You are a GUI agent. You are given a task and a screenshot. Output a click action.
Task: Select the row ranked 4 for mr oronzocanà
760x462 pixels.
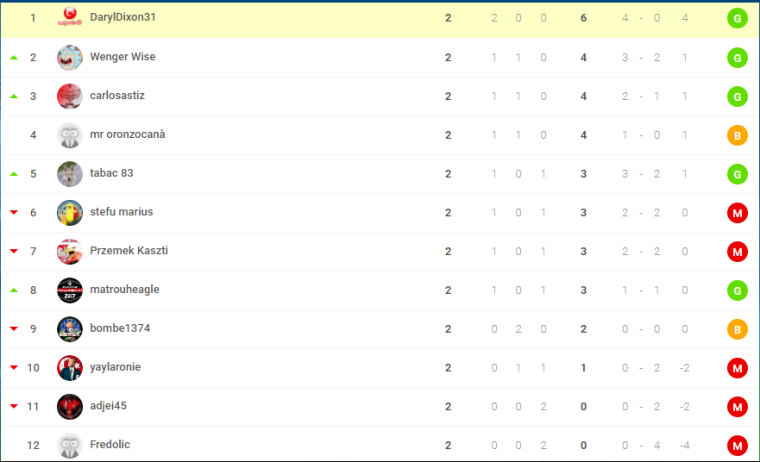(380, 135)
